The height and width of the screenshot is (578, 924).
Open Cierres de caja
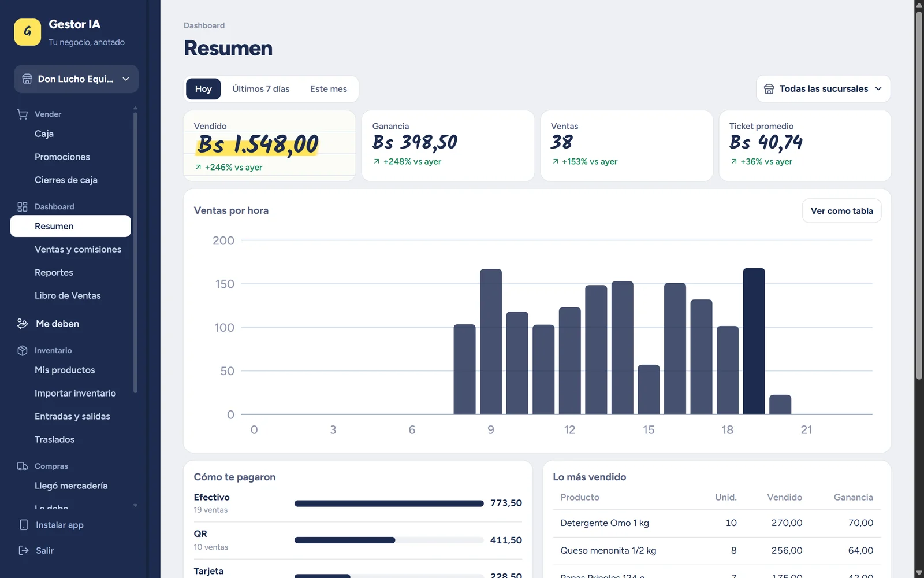pyautogui.click(x=70, y=180)
